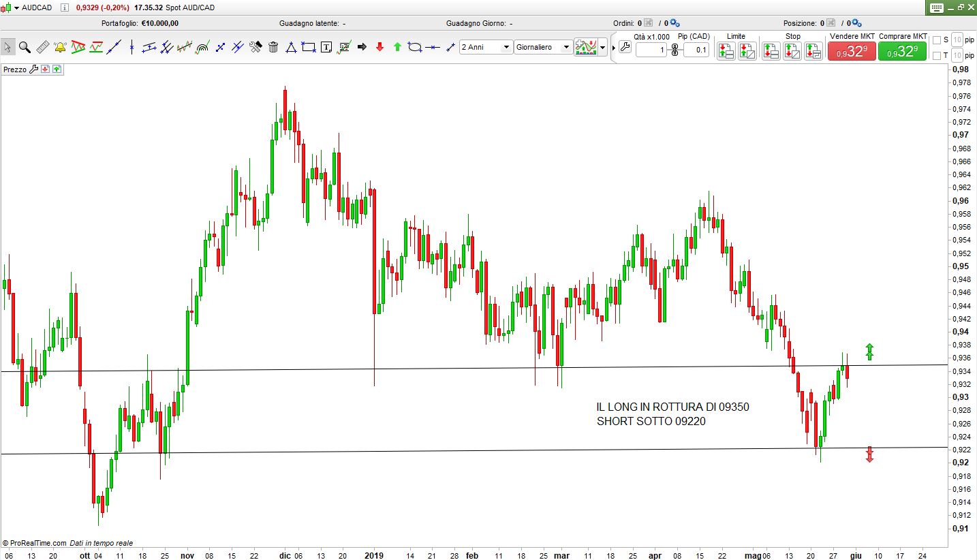The width and height of the screenshot is (977, 560).
Task: Open the Prezzo panel wrench settings
Action: click(x=33, y=69)
